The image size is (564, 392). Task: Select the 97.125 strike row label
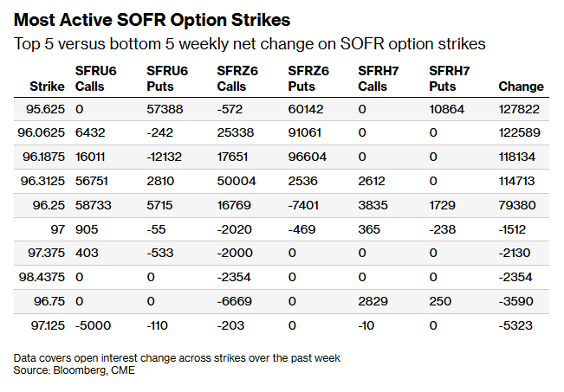[48, 325]
